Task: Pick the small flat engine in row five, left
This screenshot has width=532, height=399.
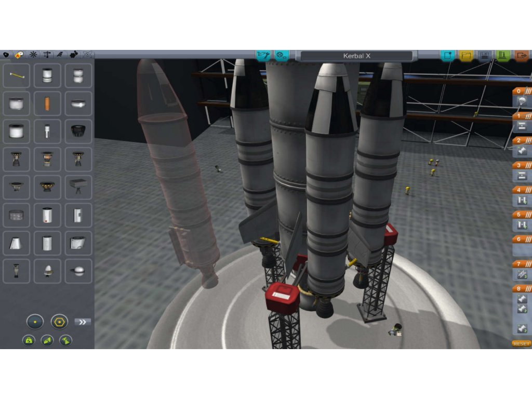Action: tap(16, 187)
